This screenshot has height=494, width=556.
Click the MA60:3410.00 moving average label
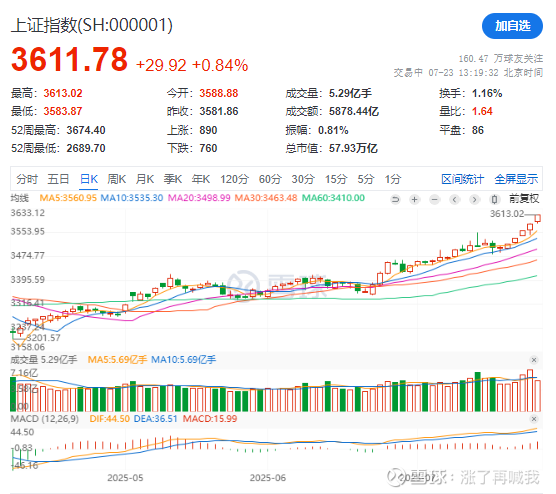coord(333,198)
